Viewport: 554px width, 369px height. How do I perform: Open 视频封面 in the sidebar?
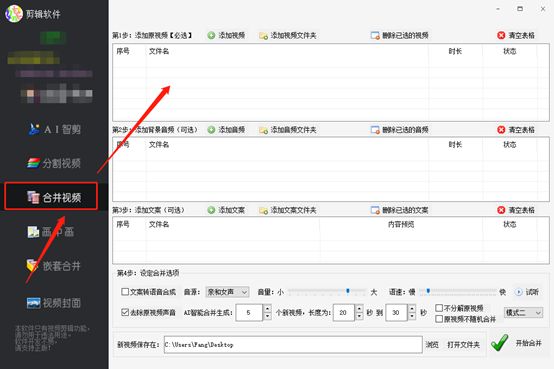[x=54, y=303]
